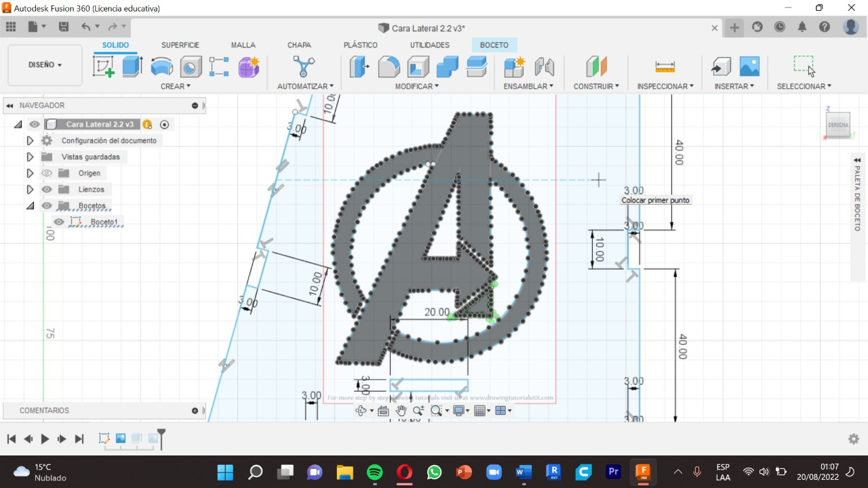
Task: Expand Vistas guardadas node
Action: click(30, 157)
